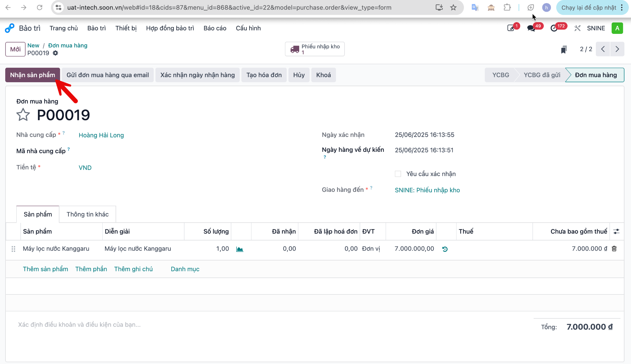631x364 pixels.
Task: Open the notes icon with badge 1
Action: (511, 28)
